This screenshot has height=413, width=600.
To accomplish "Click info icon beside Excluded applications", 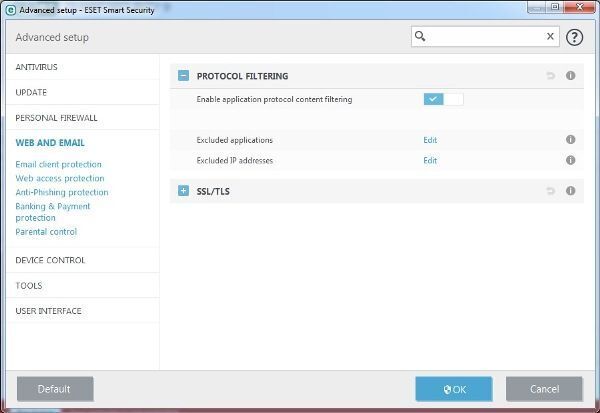I will (x=570, y=139).
